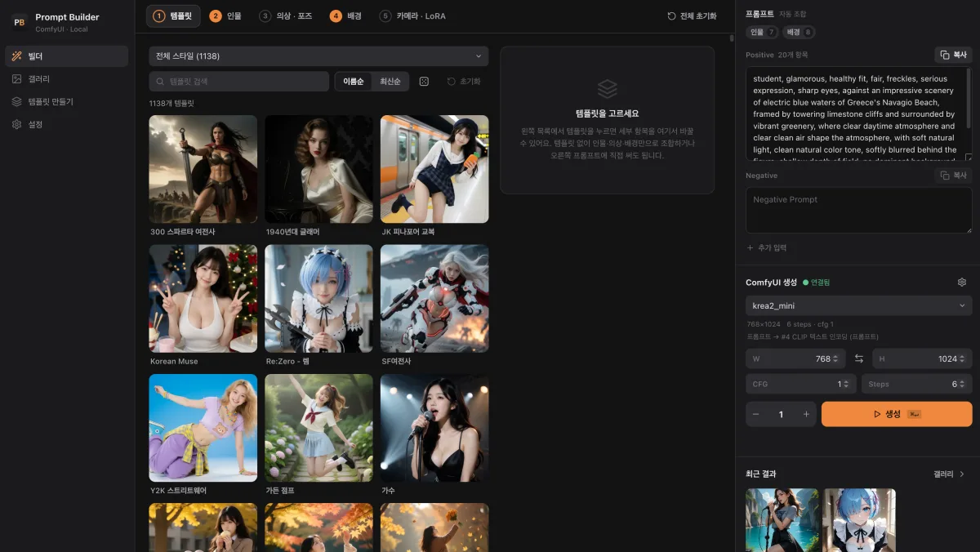Go to 템플릿 만들기 in the sidebar

coord(67,102)
